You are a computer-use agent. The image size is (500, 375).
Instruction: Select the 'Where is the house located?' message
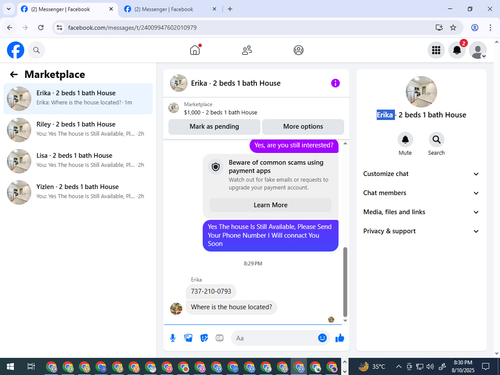[231, 307]
